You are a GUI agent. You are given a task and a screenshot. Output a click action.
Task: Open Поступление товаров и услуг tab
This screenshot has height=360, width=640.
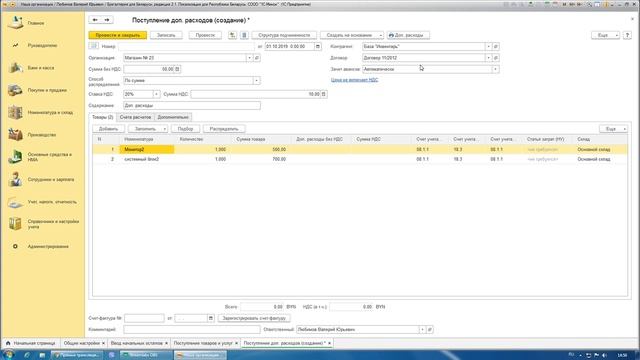click(x=203, y=343)
